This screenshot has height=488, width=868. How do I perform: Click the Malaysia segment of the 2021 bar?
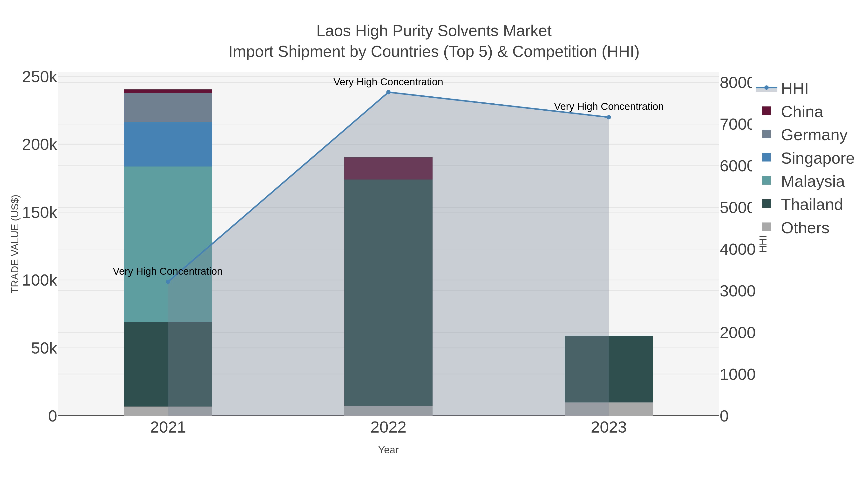(168, 244)
